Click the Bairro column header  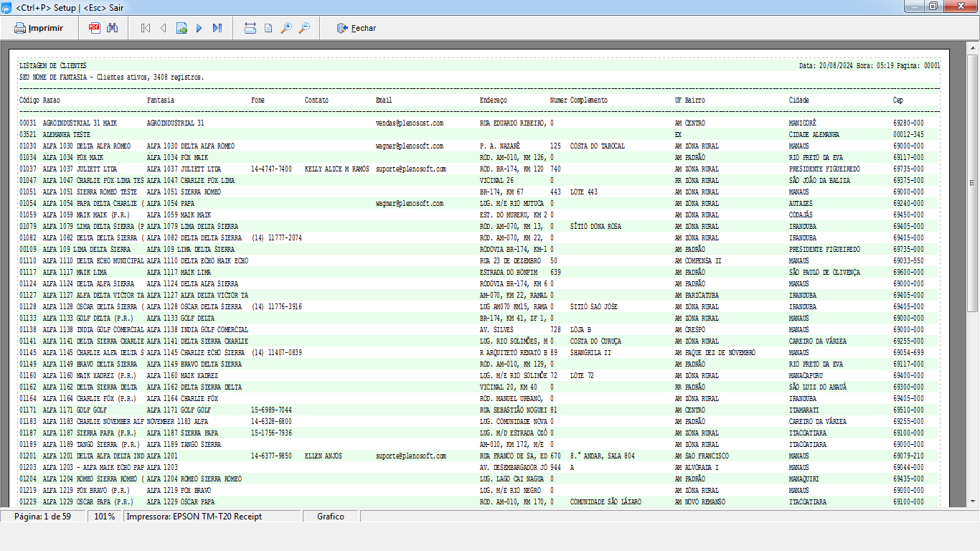point(694,100)
